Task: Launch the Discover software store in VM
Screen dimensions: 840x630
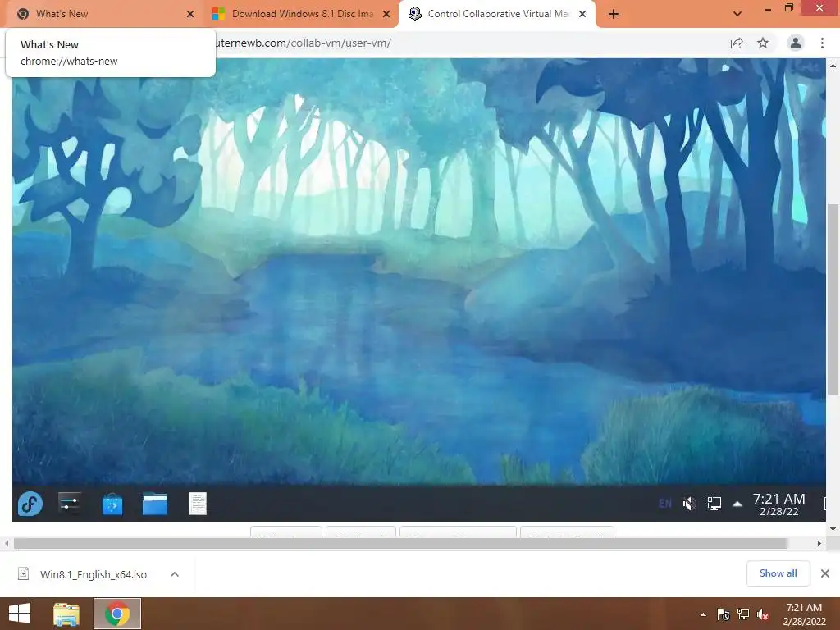Action: coord(112,504)
